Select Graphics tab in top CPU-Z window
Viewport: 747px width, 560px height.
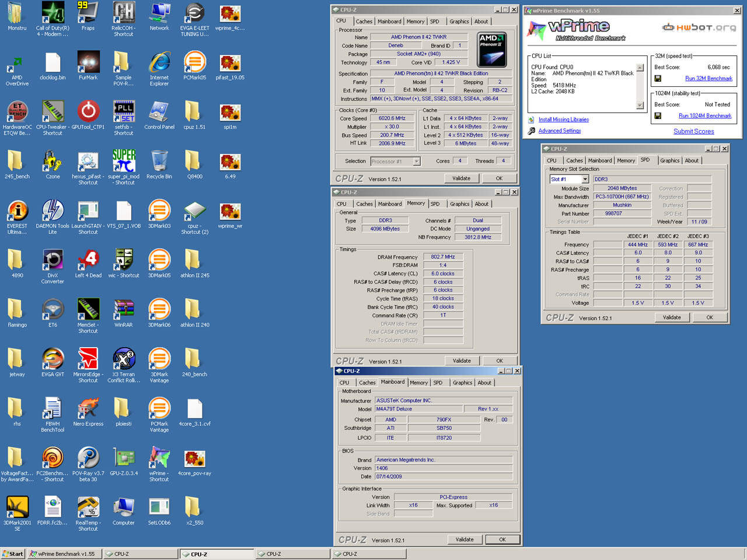(x=459, y=22)
